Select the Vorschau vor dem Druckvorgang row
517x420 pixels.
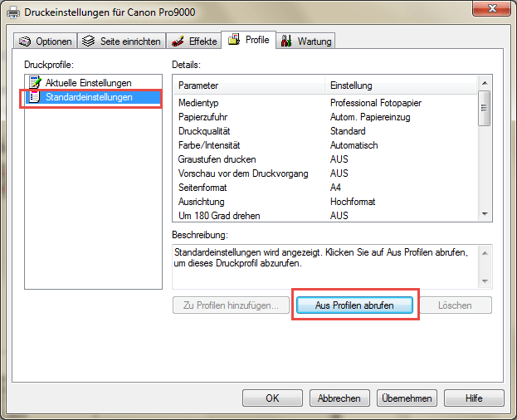pos(325,173)
